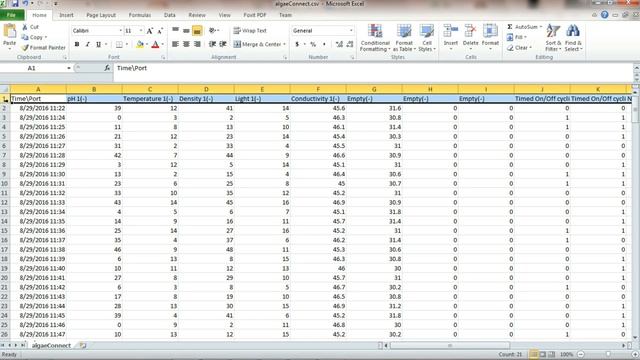Image resolution: width=640 pixels, height=360 pixels.
Task: Select the Cut command
Action: [x=31, y=27]
